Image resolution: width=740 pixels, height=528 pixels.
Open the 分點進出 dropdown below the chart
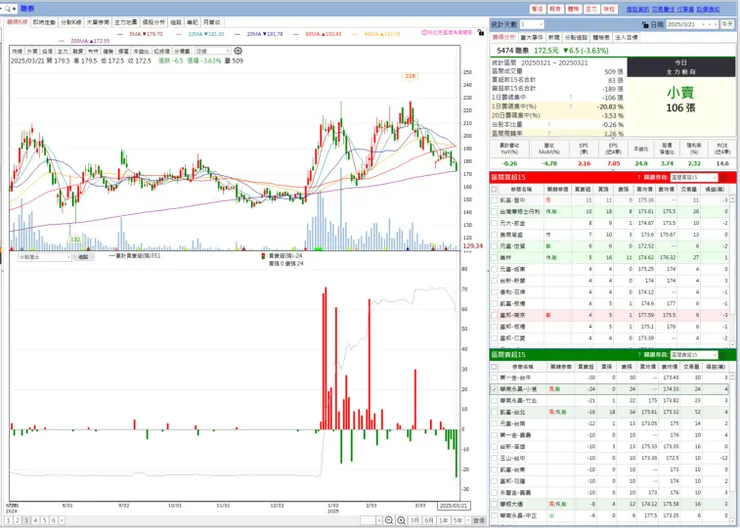[44, 257]
